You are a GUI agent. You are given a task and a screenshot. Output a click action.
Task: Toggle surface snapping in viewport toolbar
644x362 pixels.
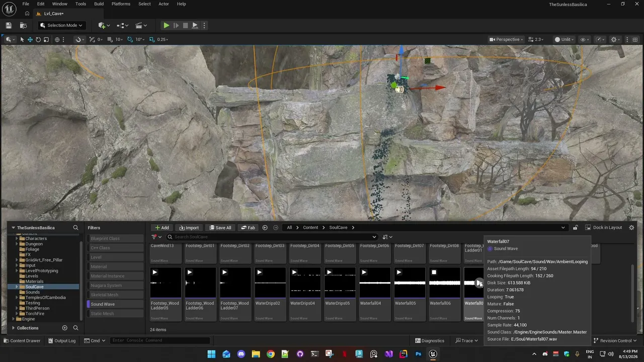(x=78, y=39)
